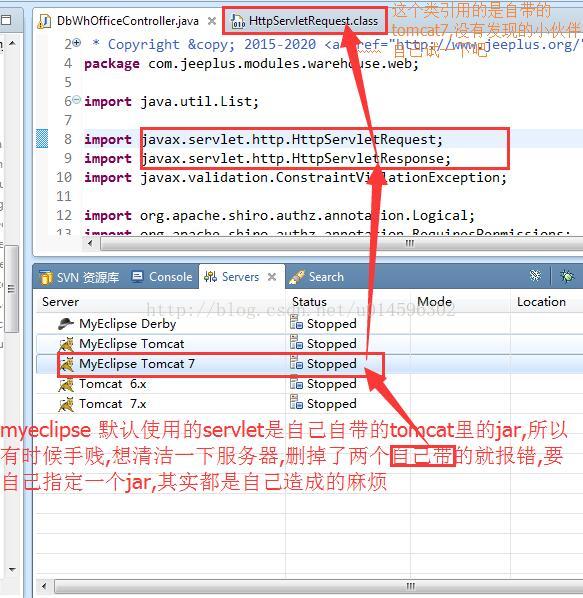583x598 pixels.
Task: Click the maximize view icon at top left
Action: tap(5, 20)
